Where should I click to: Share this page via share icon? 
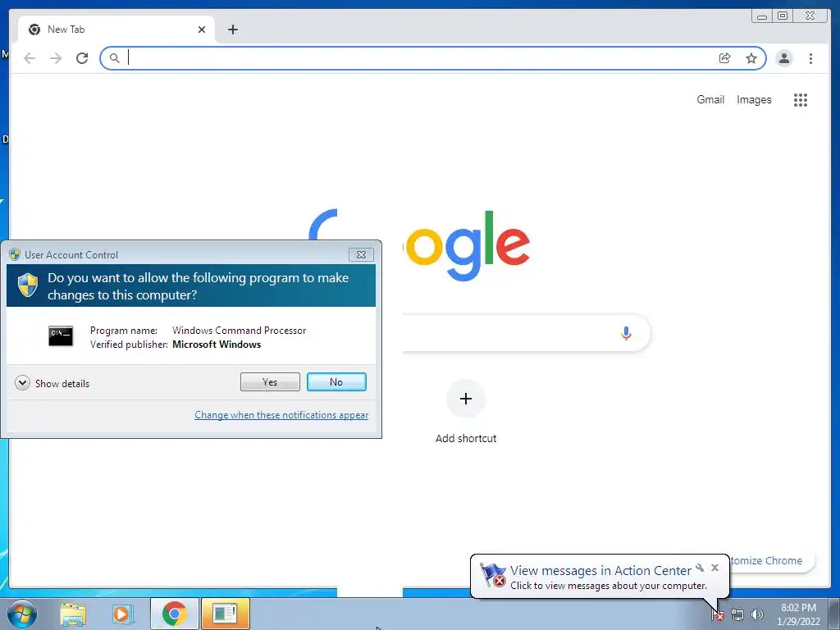click(x=725, y=58)
